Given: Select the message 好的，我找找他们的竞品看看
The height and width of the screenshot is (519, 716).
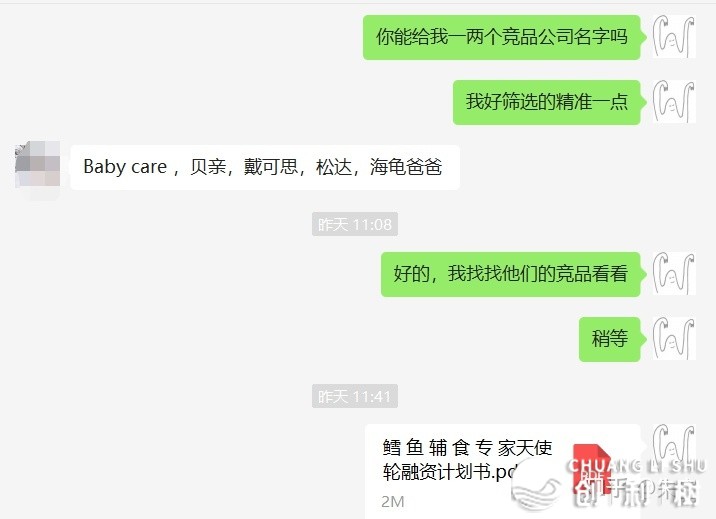Looking at the screenshot, I should 511,274.
